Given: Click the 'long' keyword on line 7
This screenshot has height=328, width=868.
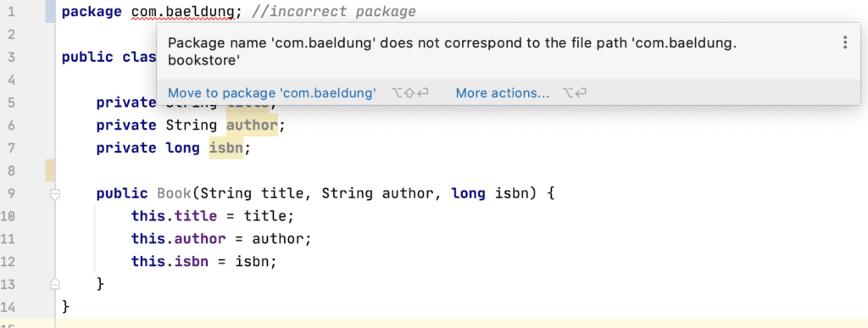Looking at the screenshot, I should [x=183, y=148].
